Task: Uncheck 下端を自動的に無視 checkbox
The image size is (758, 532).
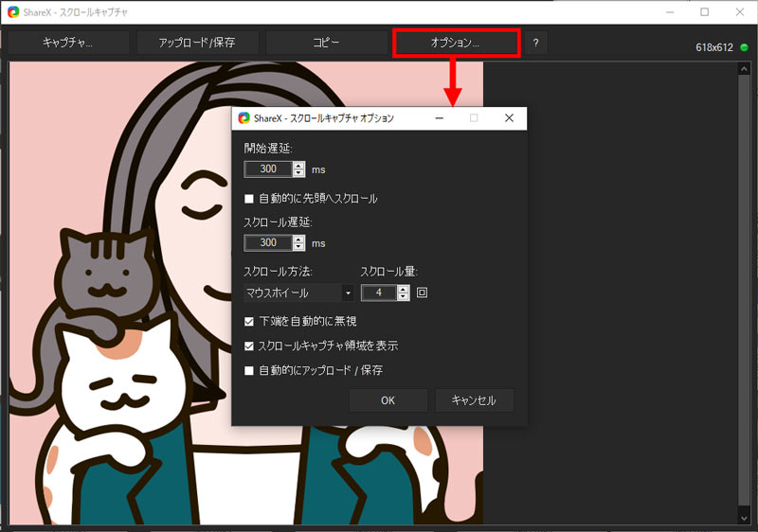Action: click(249, 322)
